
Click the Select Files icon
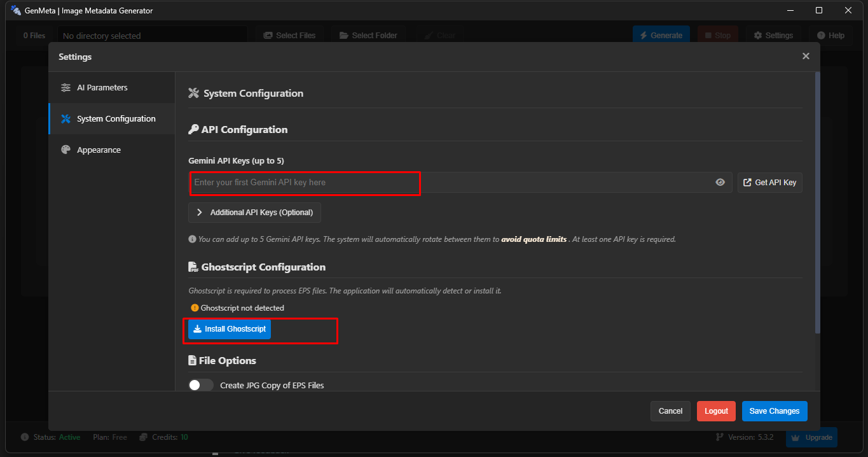[268, 35]
